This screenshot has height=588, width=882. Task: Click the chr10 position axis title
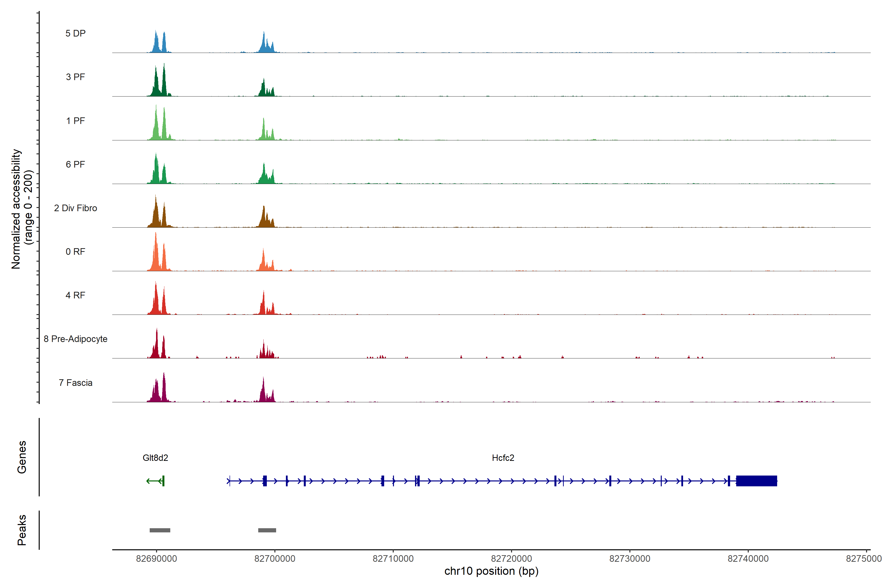pos(491,571)
